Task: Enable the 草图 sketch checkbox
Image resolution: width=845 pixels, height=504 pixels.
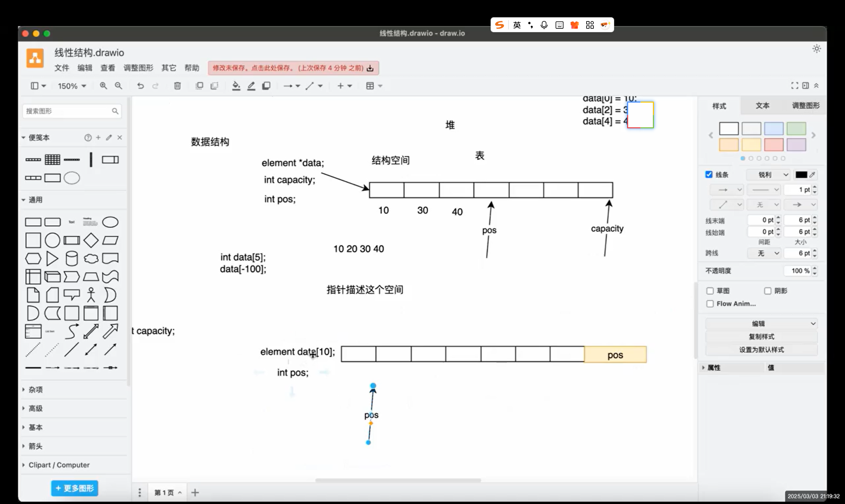Action: (710, 291)
